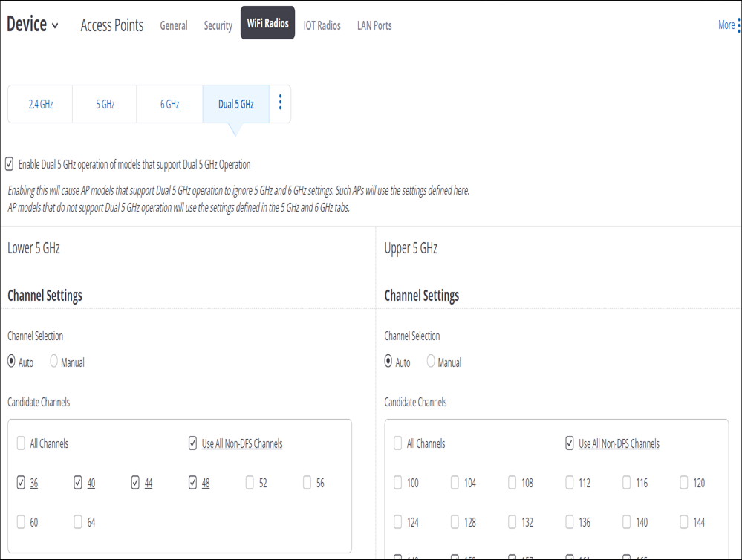This screenshot has height=560, width=742.
Task: Uncheck channel 44
Action: (135, 482)
